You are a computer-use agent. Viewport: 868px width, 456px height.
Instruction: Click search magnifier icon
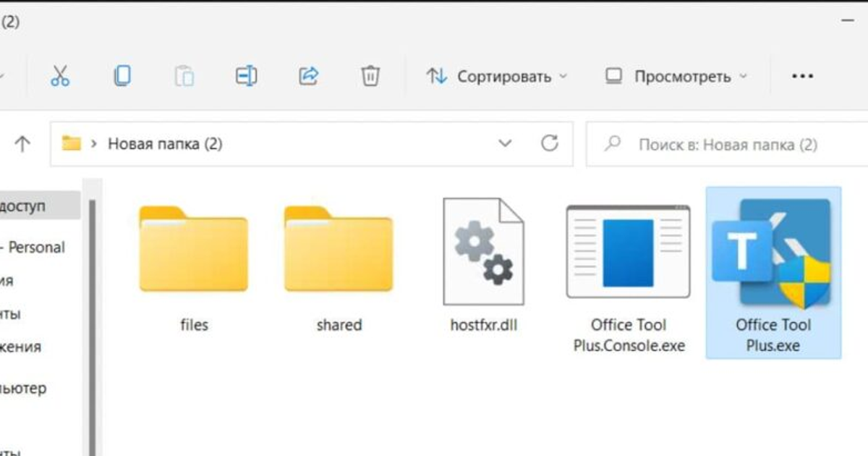coord(613,143)
